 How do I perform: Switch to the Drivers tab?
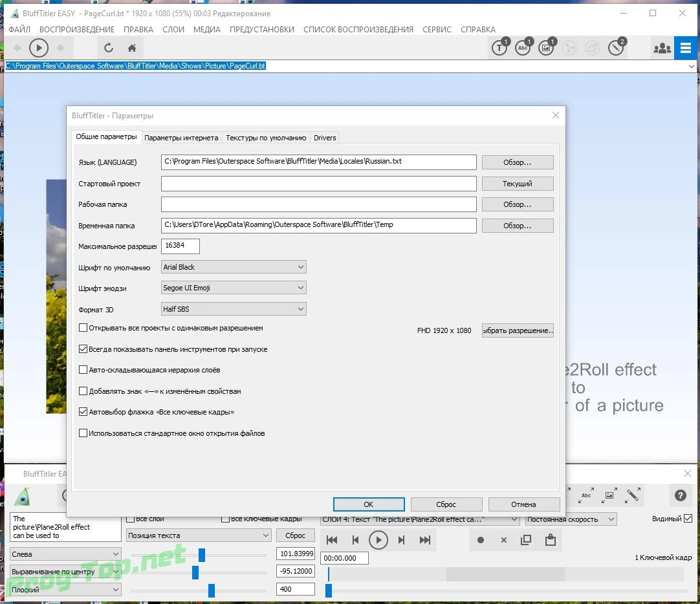pos(325,138)
